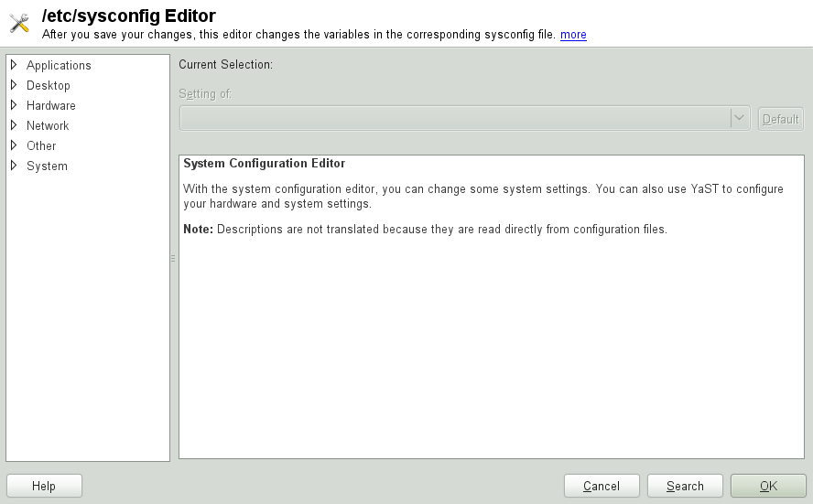
Task: Click the 'Note:' description text
Action: 425,230
